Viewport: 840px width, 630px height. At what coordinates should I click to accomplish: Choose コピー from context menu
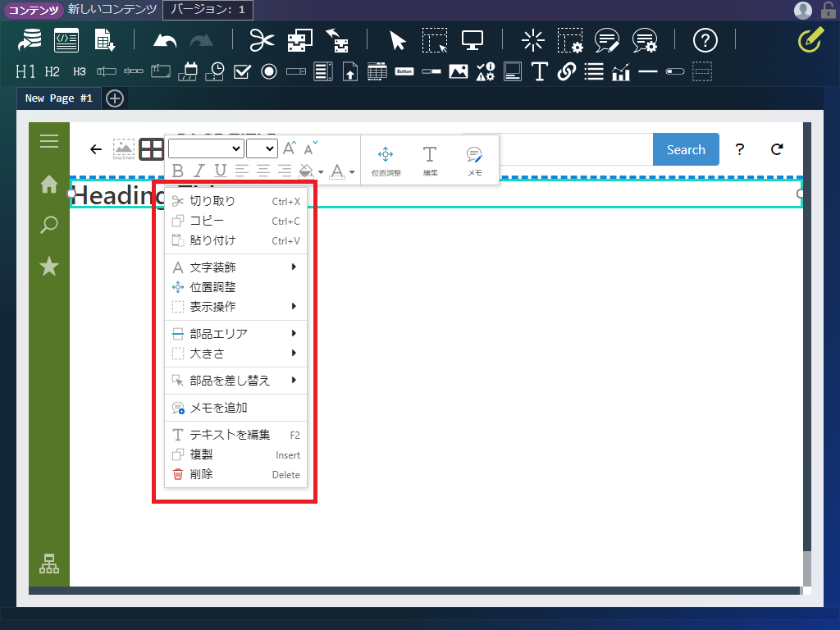[235, 221]
